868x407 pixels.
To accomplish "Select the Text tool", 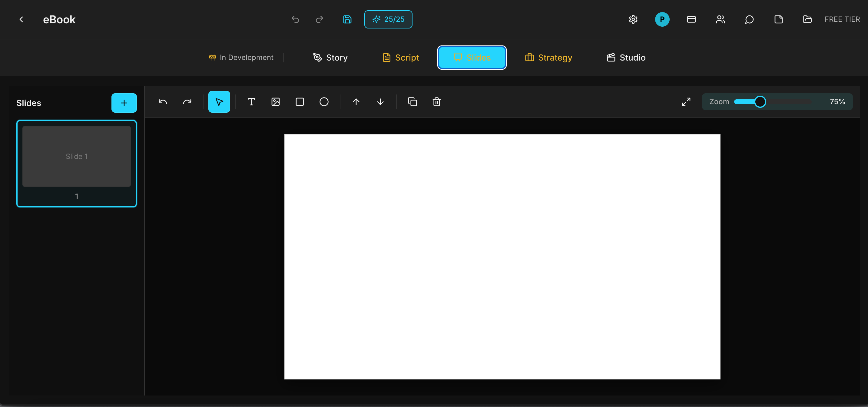I will (x=251, y=102).
